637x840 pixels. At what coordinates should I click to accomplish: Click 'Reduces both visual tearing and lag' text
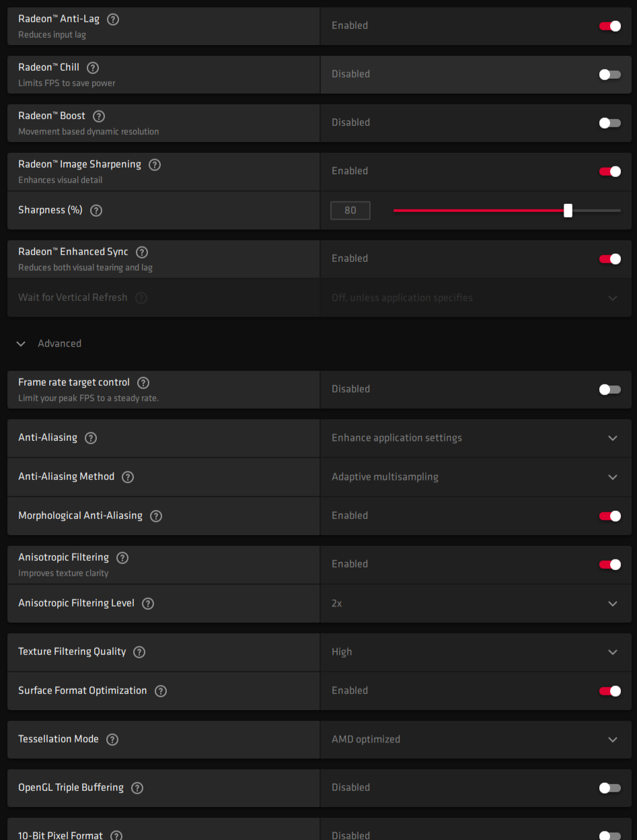click(x=85, y=268)
